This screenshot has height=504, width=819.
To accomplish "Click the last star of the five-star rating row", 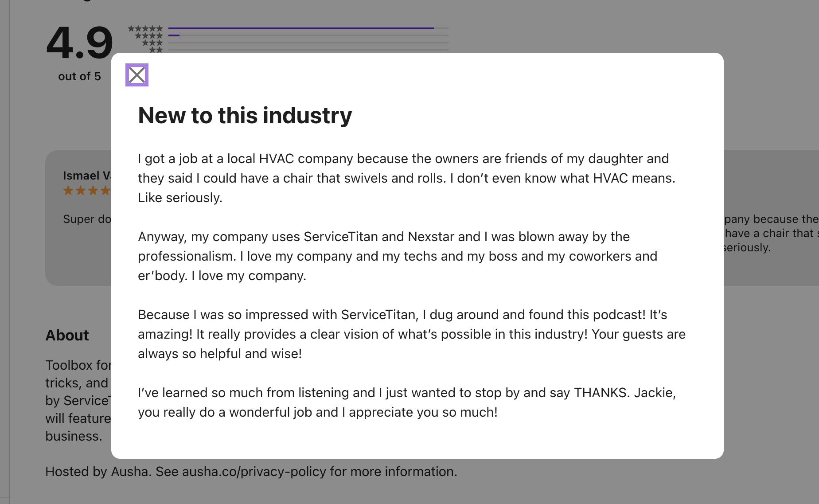I will [160, 27].
